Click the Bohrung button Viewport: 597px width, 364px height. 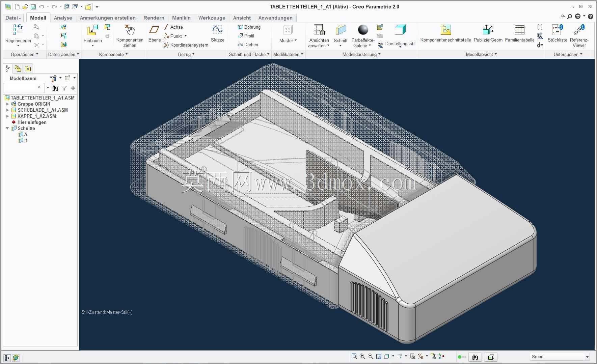click(x=249, y=27)
